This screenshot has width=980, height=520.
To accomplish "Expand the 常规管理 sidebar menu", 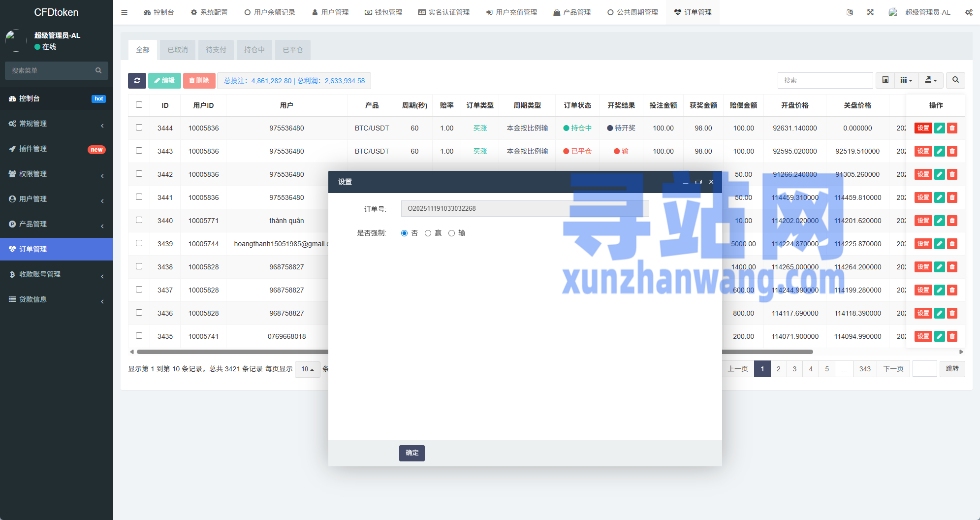I will click(57, 124).
